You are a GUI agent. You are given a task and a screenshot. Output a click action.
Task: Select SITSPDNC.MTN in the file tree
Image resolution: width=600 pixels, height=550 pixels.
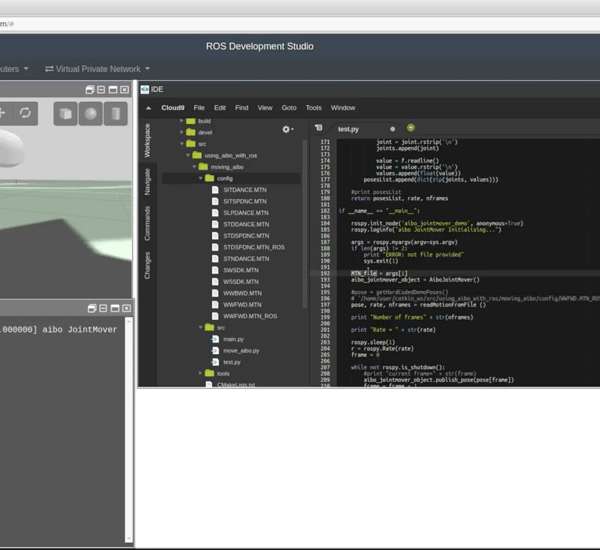[x=245, y=201]
